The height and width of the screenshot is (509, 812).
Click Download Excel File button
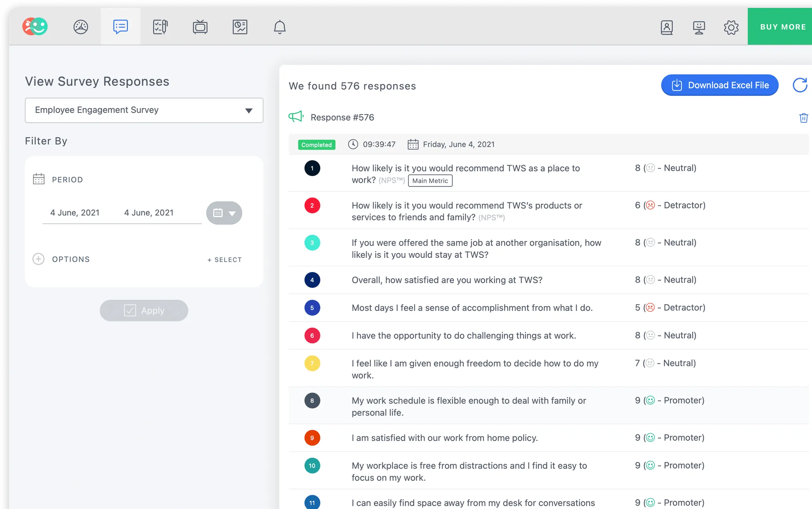720,85
